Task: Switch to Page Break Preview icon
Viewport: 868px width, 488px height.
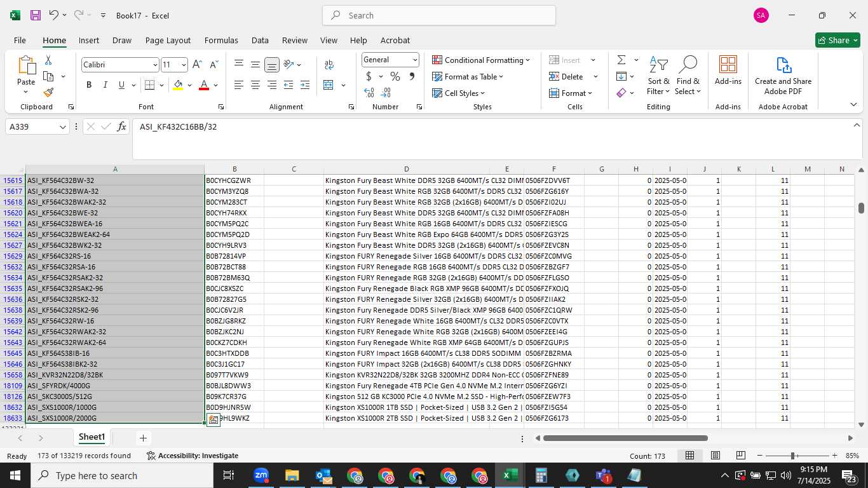Action: pyautogui.click(x=741, y=456)
